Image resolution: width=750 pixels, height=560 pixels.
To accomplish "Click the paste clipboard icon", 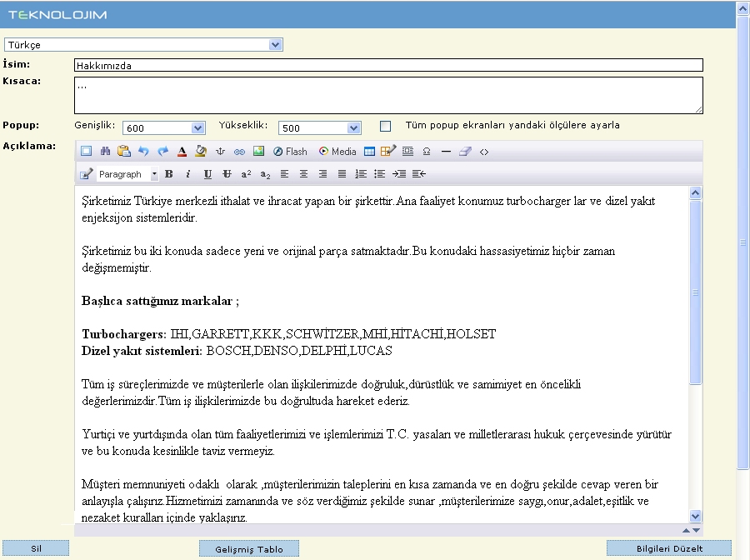I will [124, 152].
